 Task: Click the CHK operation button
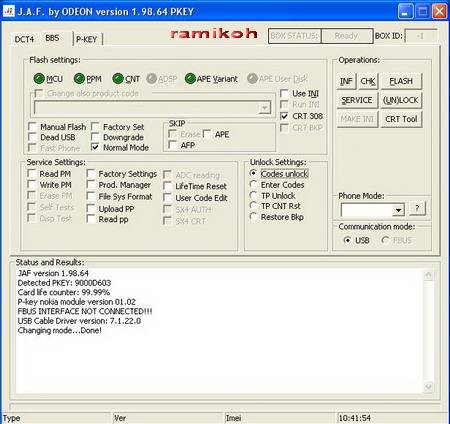(x=368, y=81)
